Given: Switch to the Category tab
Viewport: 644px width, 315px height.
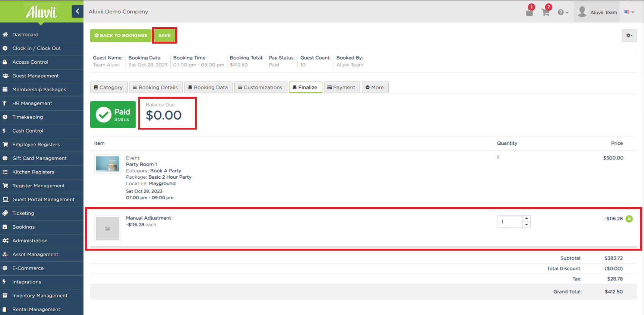Looking at the screenshot, I should 109,87.
